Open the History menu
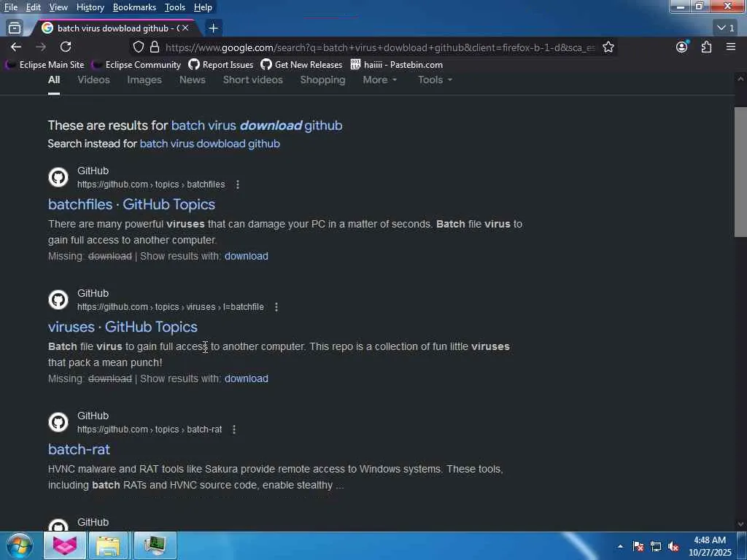The width and height of the screenshot is (747, 560). [90, 7]
